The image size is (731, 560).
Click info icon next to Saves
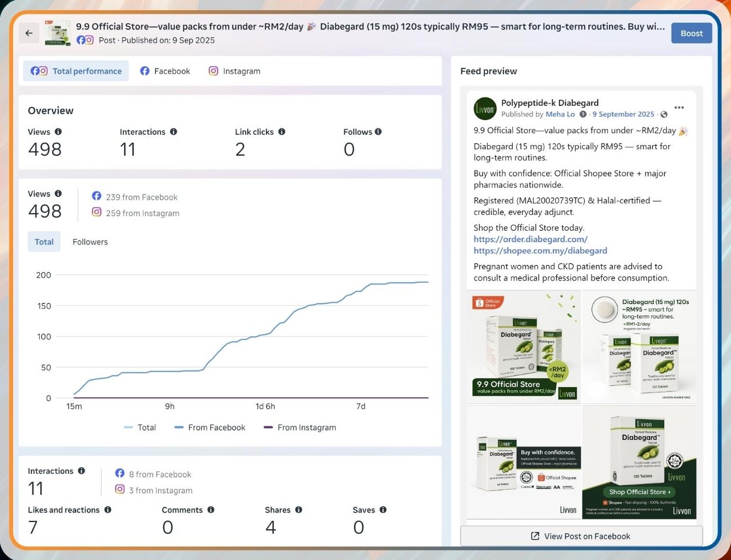[x=383, y=510]
